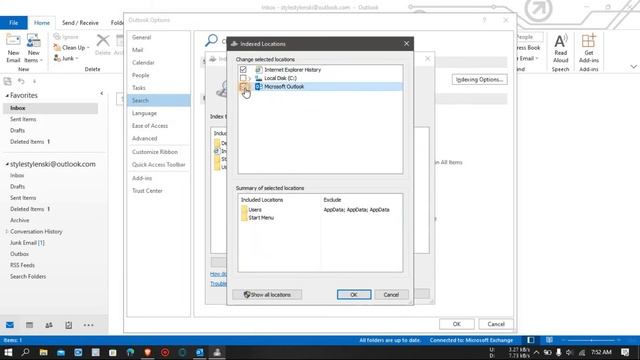The width and height of the screenshot is (640, 360).
Task: Click the Delete X icon in ribbon
Action: (103, 41)
